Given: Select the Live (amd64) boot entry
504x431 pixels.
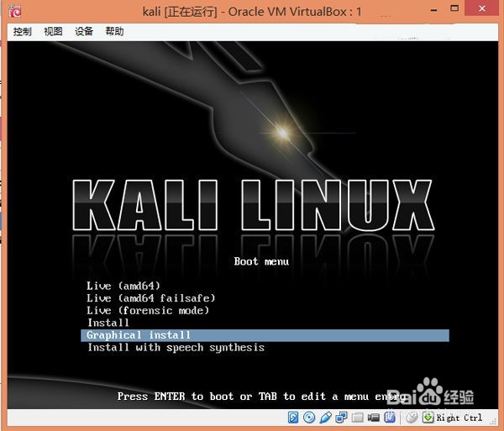Looking at the screenshot, I should [123, 286].
